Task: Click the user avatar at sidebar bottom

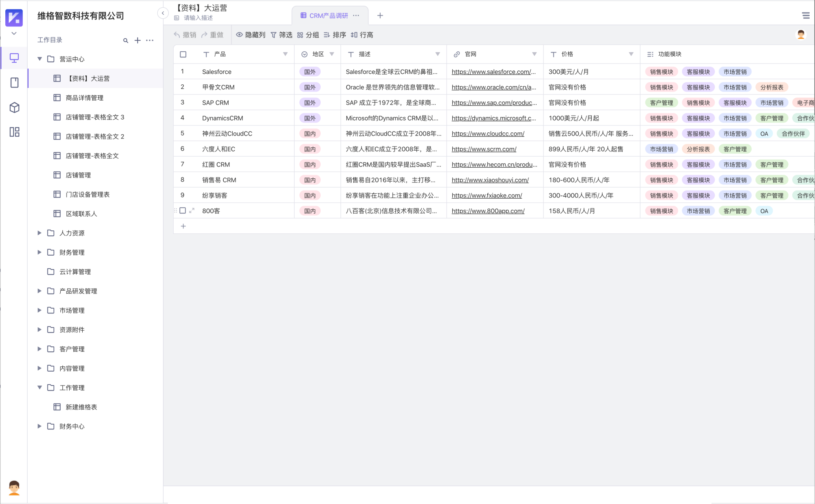Action: (x=14, y=487)
